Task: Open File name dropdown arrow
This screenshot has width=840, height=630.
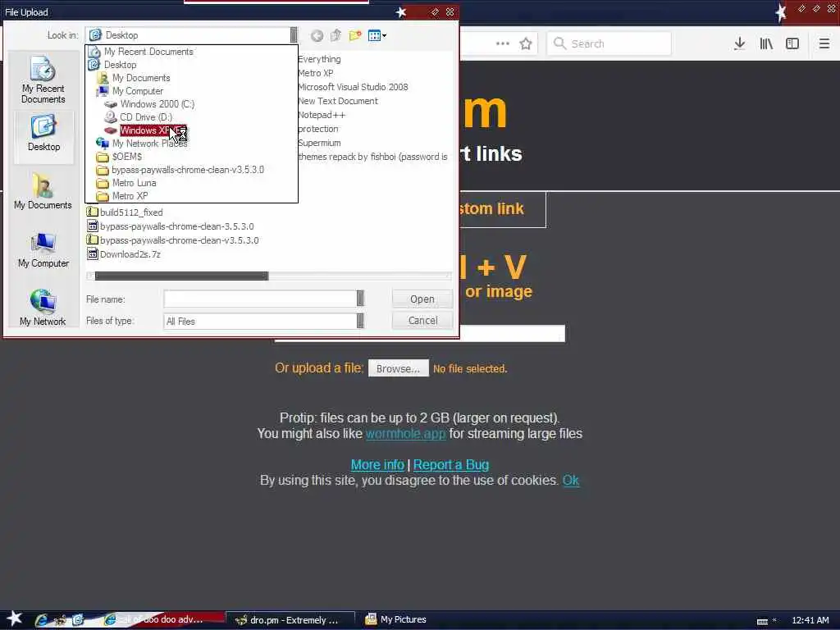Action: [361, 299]
